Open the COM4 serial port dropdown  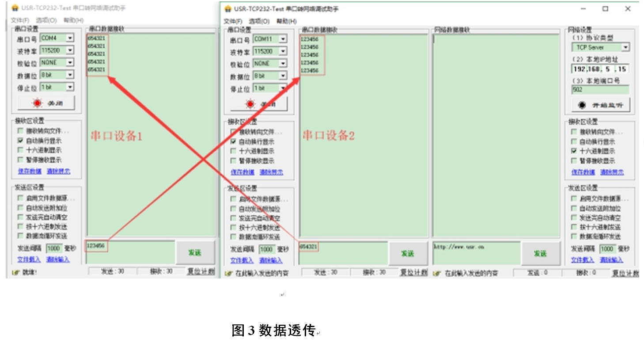coord(70,38)
